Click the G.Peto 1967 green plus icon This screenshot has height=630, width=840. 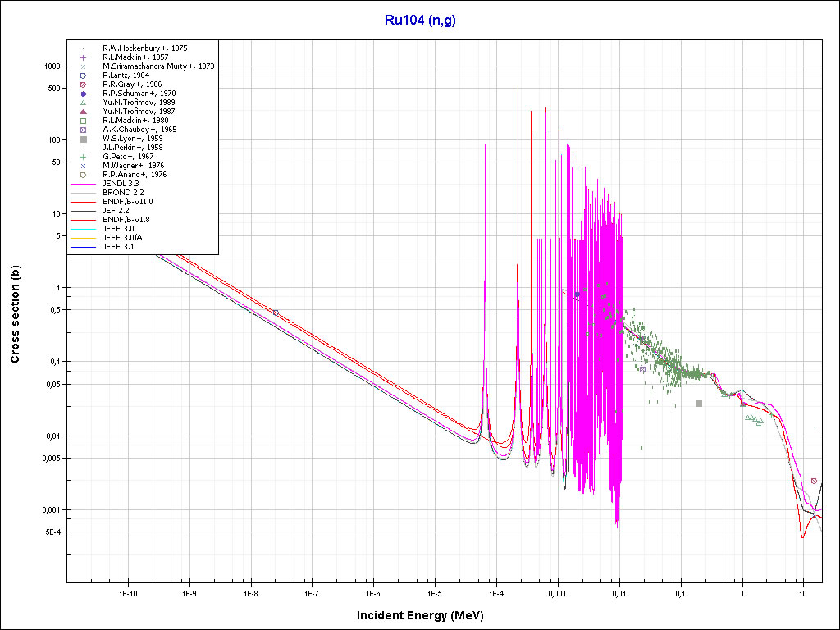click(84, 157)
